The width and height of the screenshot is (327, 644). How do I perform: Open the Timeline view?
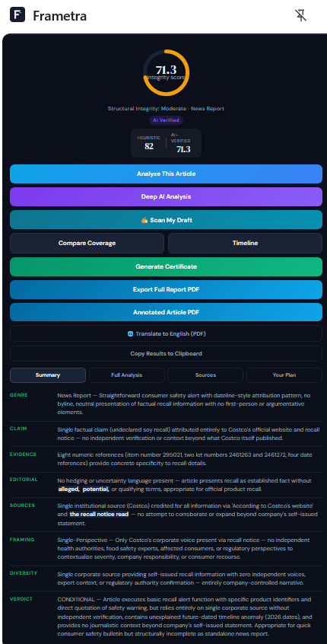pyautogui.click(x=246, y=243)
